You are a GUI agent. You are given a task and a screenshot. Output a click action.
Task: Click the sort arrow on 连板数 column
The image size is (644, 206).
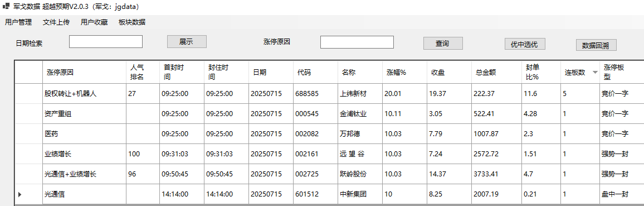coord(595,73)
